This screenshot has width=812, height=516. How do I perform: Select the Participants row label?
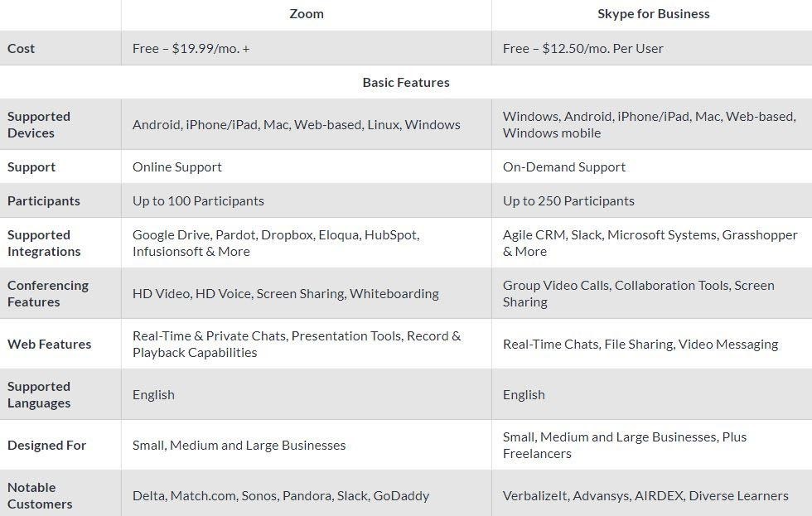point(44,201)
